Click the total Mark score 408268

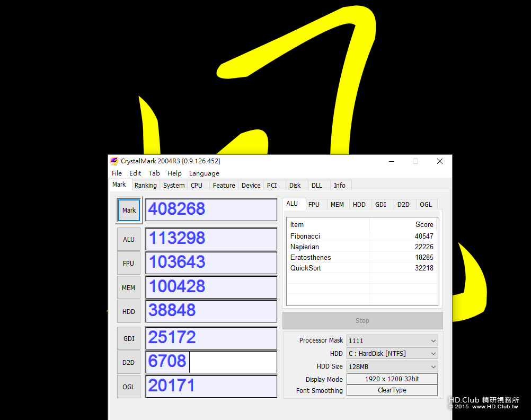click(211, 209)
